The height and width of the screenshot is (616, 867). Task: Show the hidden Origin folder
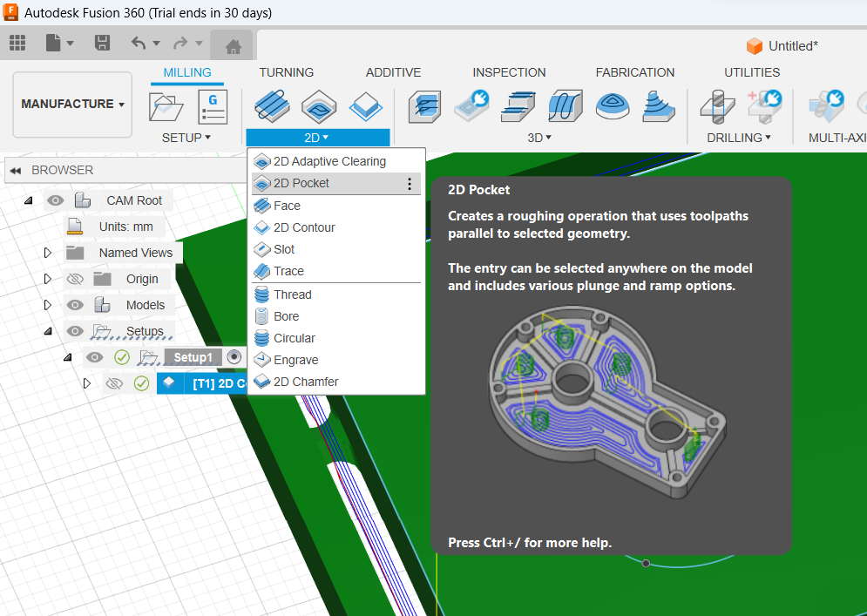(75, 279)
